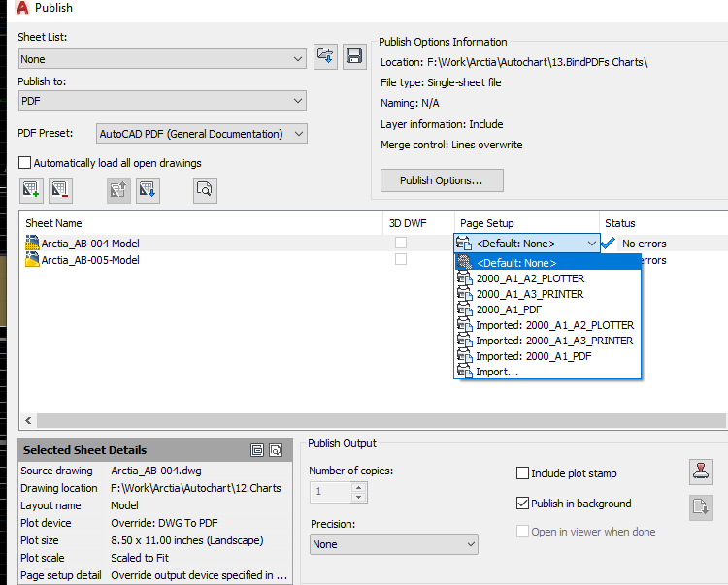Click the Selected Sheet Details icon
728x585 pixels.
point(257,450)
